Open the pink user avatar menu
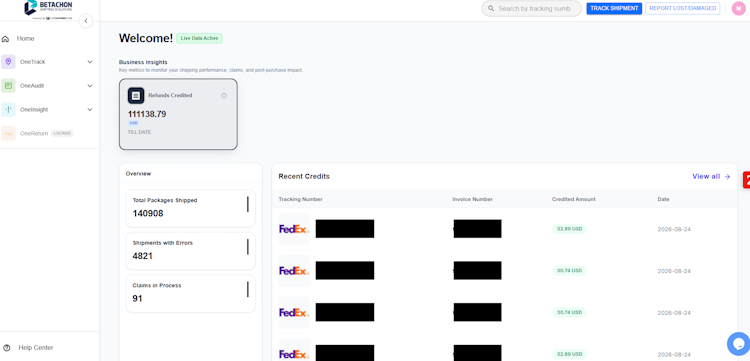 739,8
